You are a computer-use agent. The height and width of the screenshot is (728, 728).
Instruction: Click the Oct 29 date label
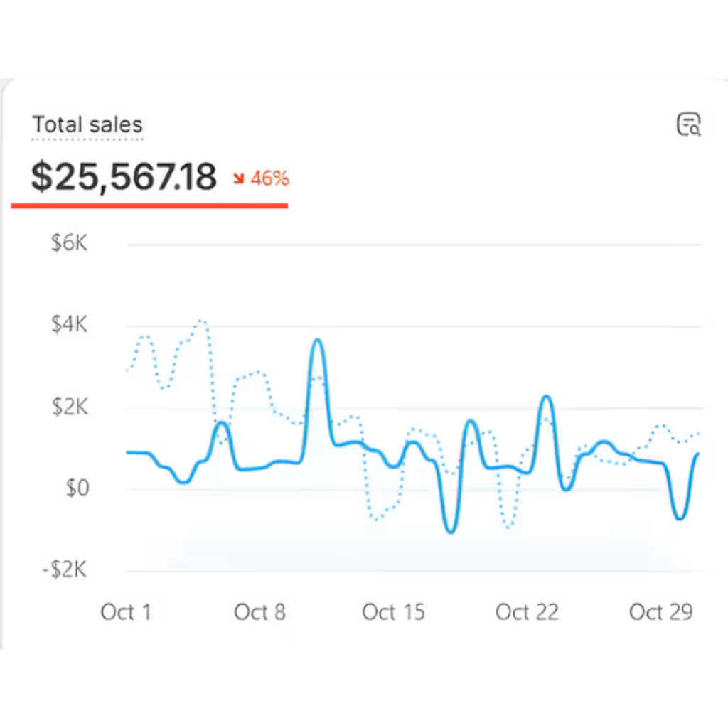[x=660, y=612]
